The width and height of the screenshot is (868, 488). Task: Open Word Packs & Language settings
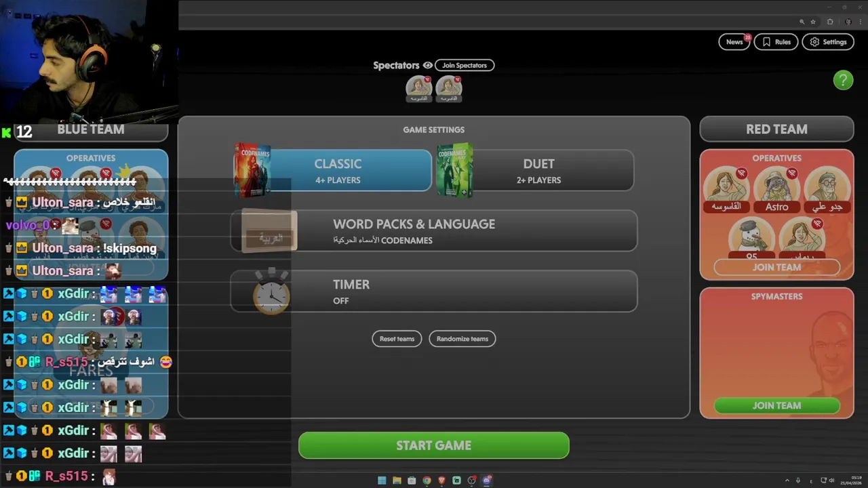(434, 231)
